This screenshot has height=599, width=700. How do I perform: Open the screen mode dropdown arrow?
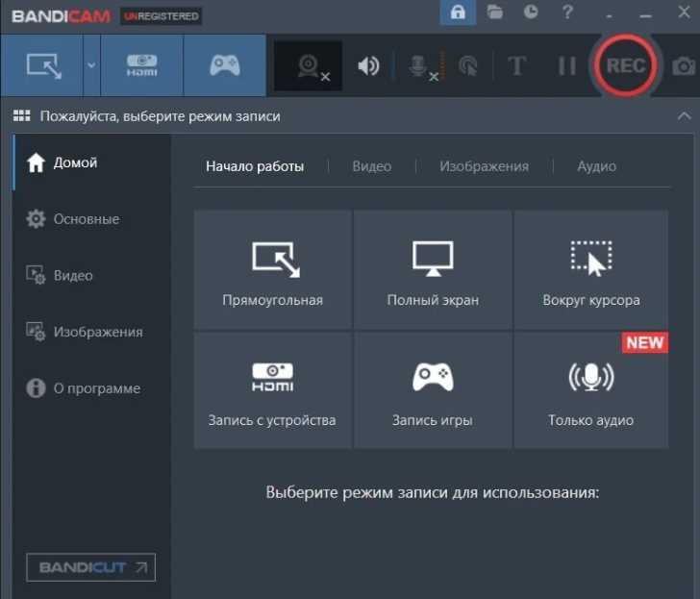pyautogui.click(x=91, y=65)
